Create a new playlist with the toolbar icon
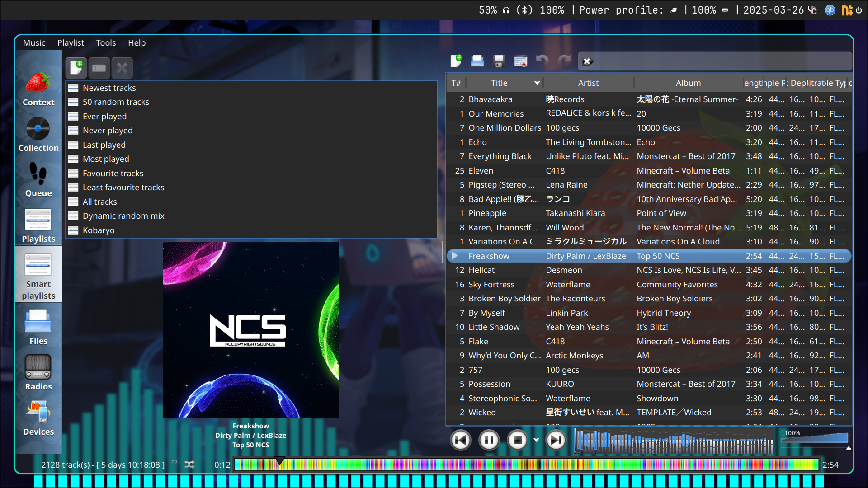The image size is (868, 488). click(x=456, y=61)
